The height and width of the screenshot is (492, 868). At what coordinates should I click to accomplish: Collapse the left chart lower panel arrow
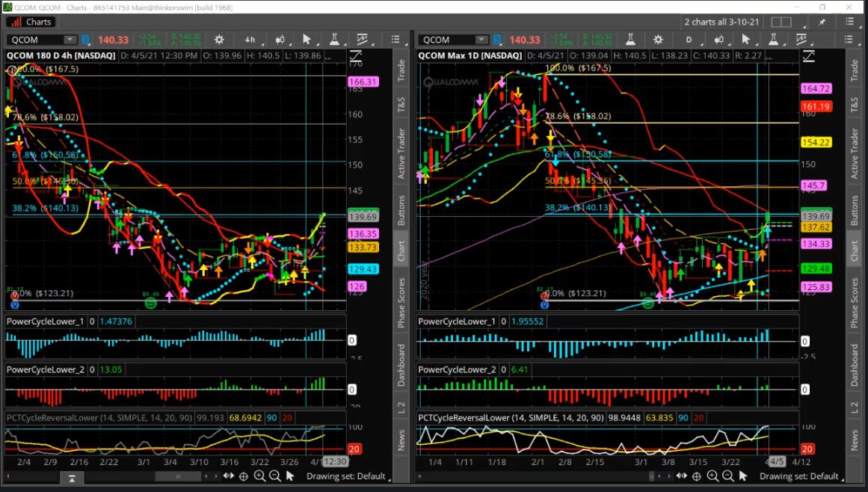(x=72, y=479)
